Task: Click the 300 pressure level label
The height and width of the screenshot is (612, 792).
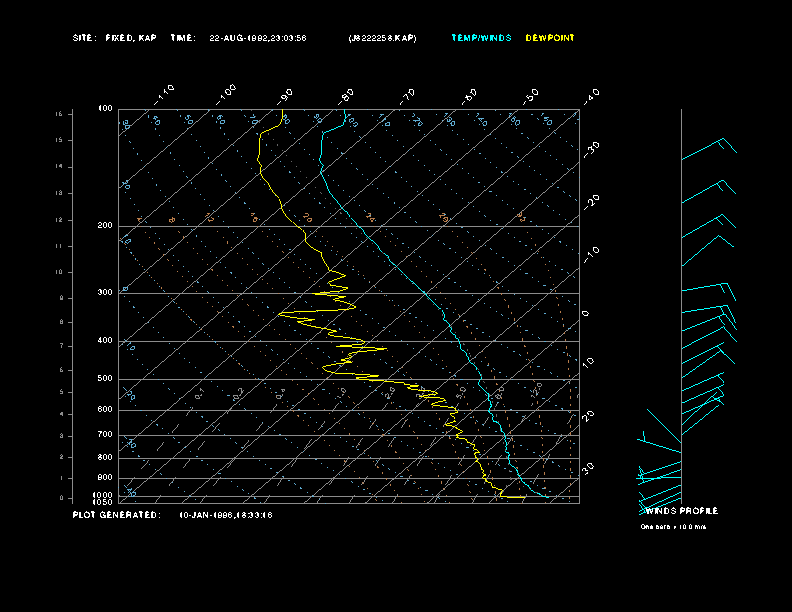Action: (105, 292)
